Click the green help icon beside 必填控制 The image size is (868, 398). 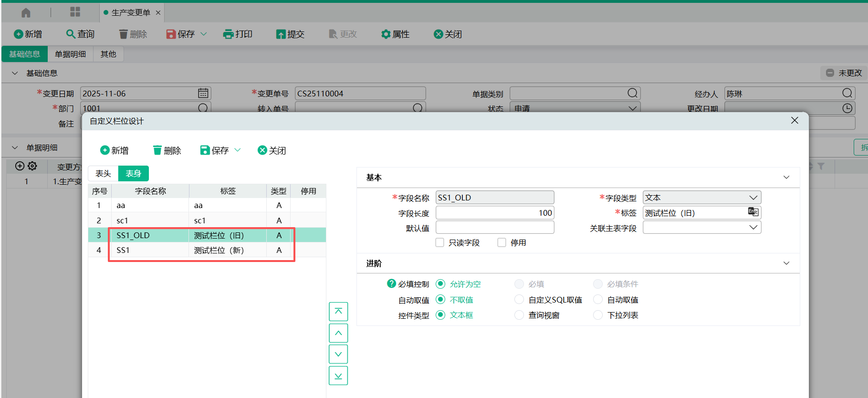click(x=391, y=283)
